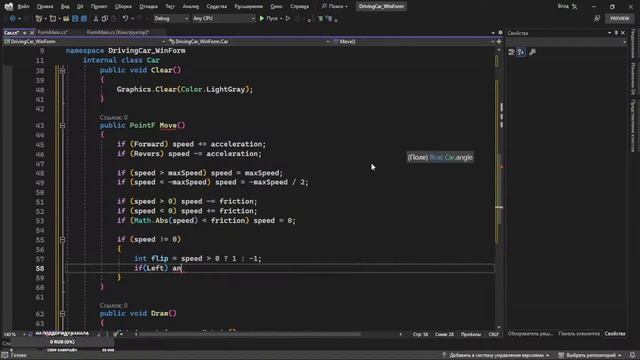Click Выбрать репозиторий in status bar

590,356
